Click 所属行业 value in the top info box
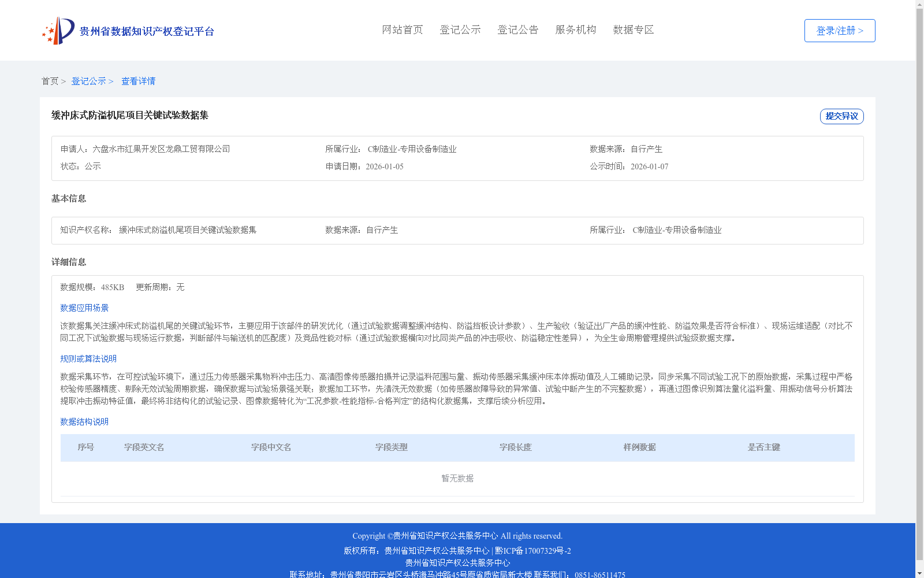Screen dimensions: 924x578 pyautogui.click(x=412, y=149)
